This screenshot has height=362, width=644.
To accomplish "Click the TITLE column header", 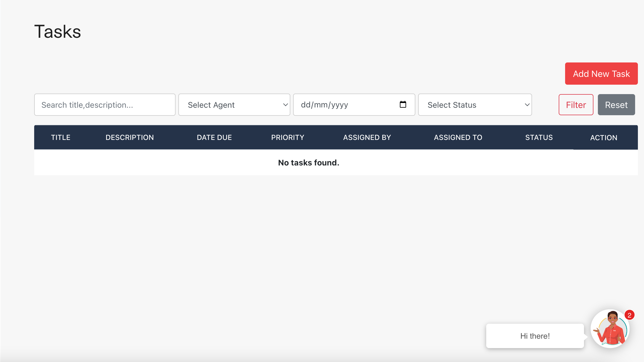I will click(x=61, y=137).
